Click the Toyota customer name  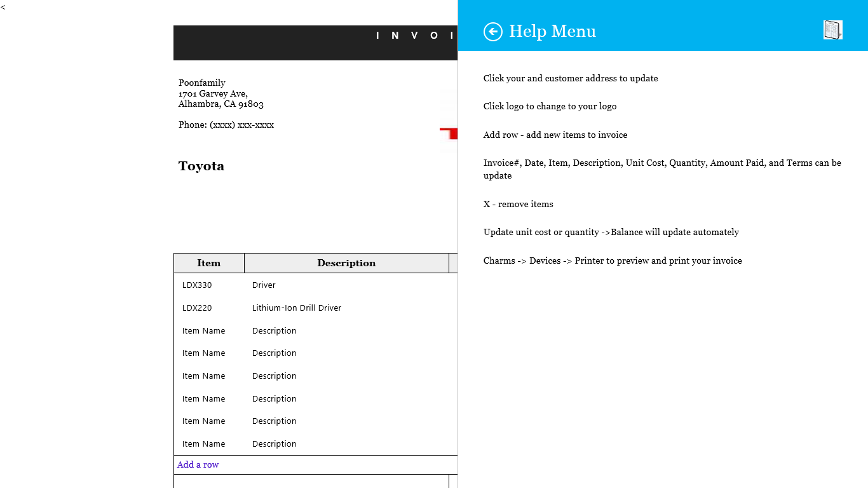[201, 166]
